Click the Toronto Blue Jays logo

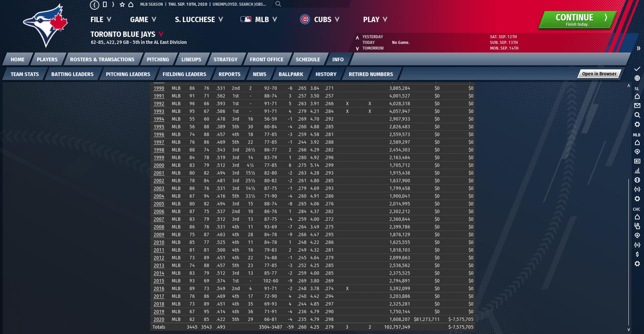[45, 26]
